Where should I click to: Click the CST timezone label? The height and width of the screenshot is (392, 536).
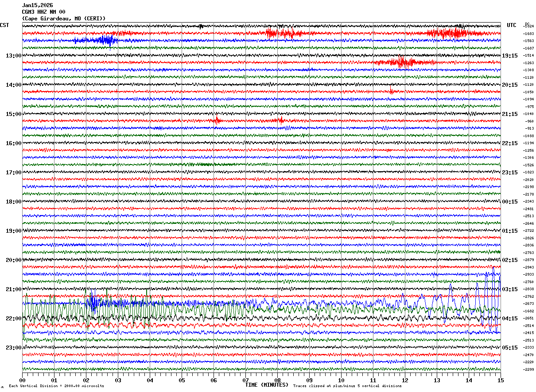(4, 25)
